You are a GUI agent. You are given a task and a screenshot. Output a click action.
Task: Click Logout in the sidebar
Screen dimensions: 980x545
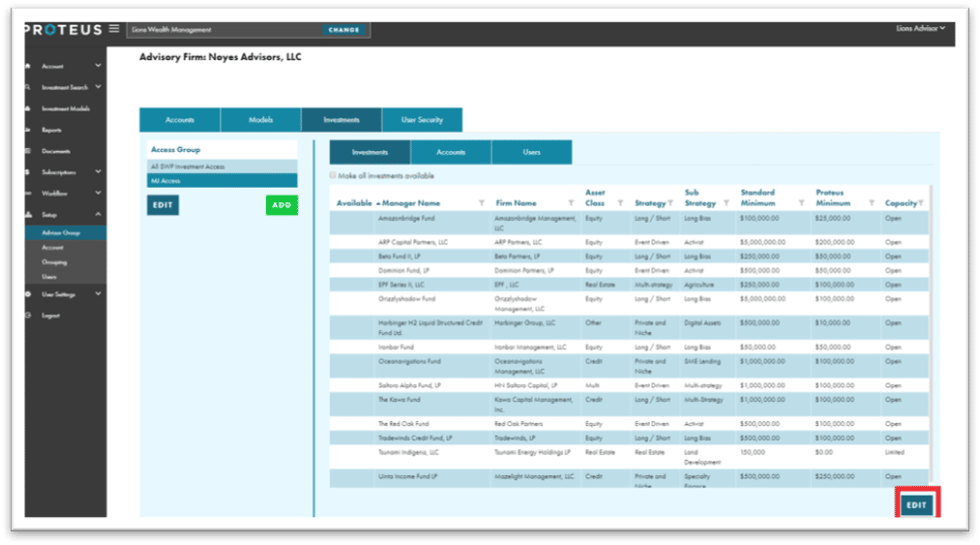click(50, 316)
